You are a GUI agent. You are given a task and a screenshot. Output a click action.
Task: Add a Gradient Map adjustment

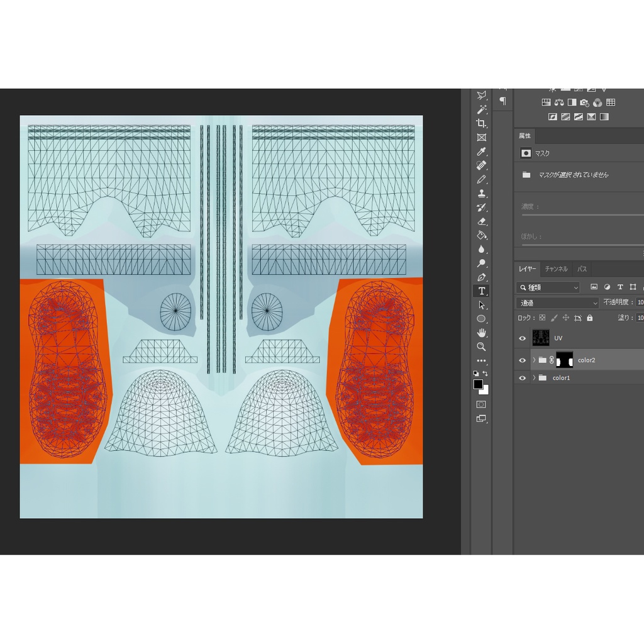[604, 116]
